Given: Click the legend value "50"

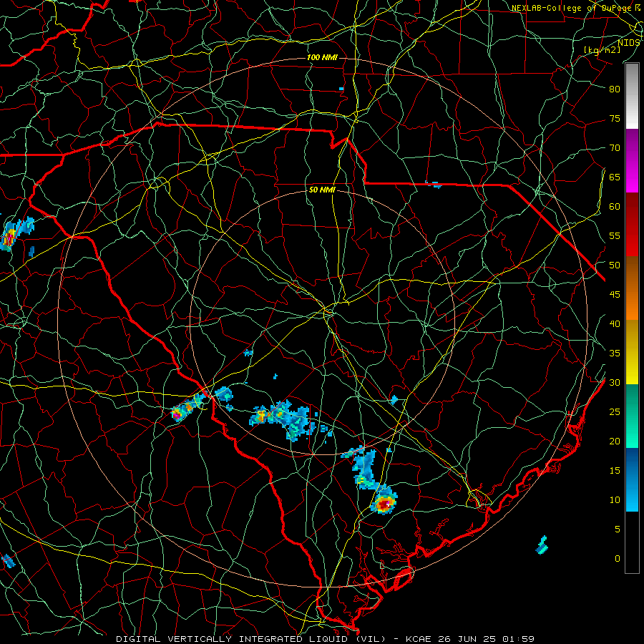Looking at the screenshot, I should pyautogui.click(x=615, y=265).
